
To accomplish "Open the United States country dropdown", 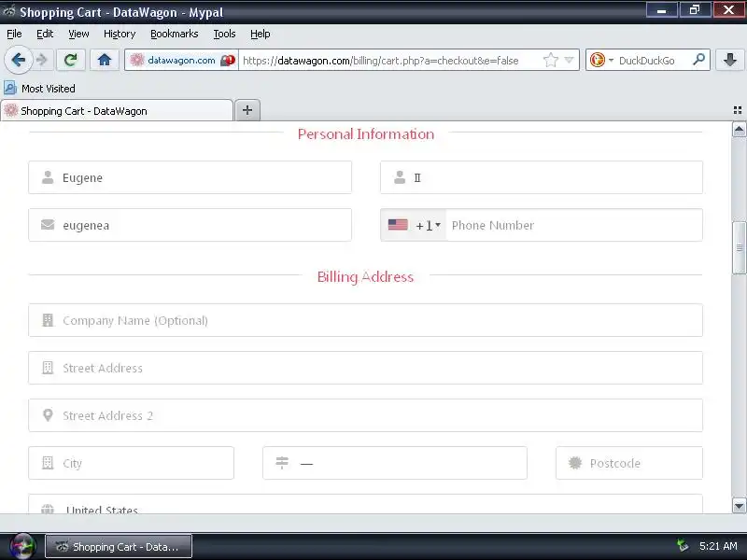I will click(x=365, y=505).
